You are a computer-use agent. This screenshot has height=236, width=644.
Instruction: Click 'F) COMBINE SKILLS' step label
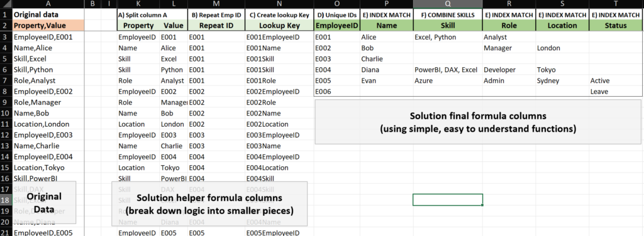[x=448, y=15]
